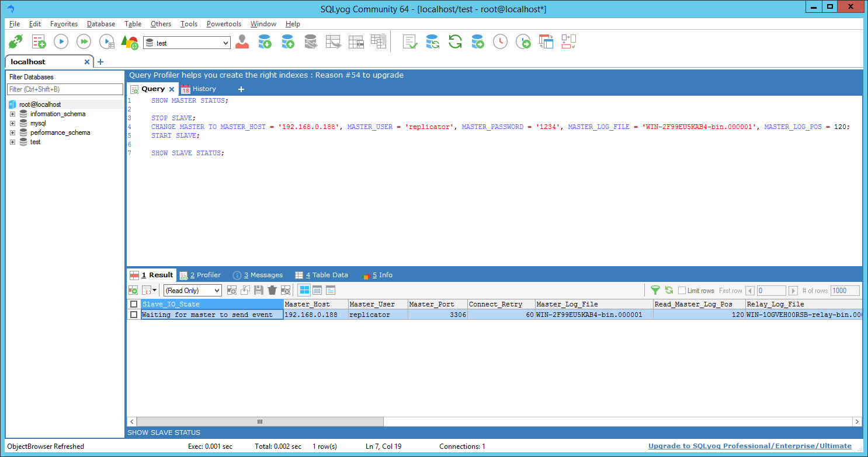Click the database with green down arrow icon

click(x=265, y=42)
